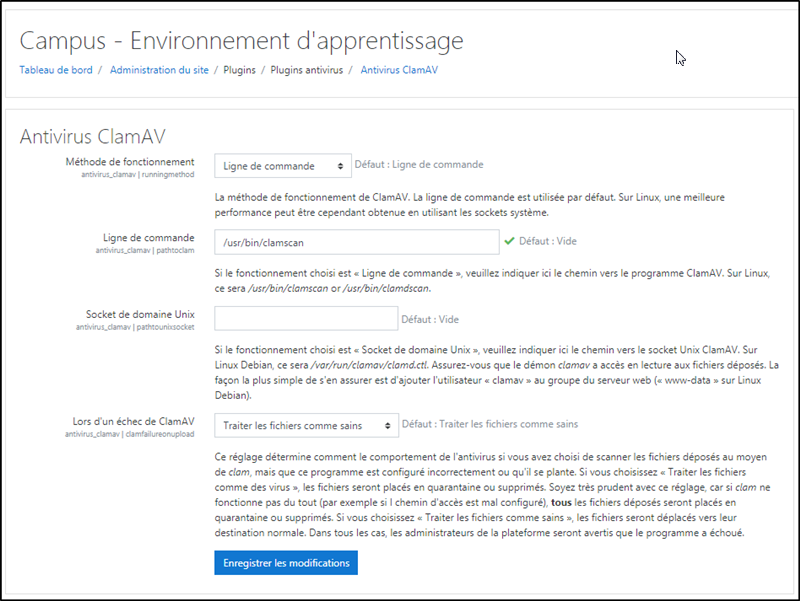Expand the Lors d'un échec de ClamAV dropdown
Screen dimensions: 800x601
click(306, 426)
